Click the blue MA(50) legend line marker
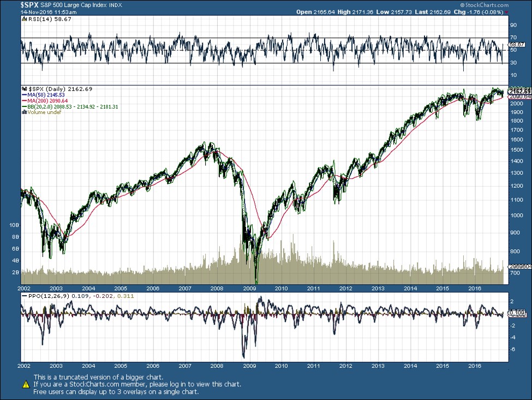 (24, 95)
